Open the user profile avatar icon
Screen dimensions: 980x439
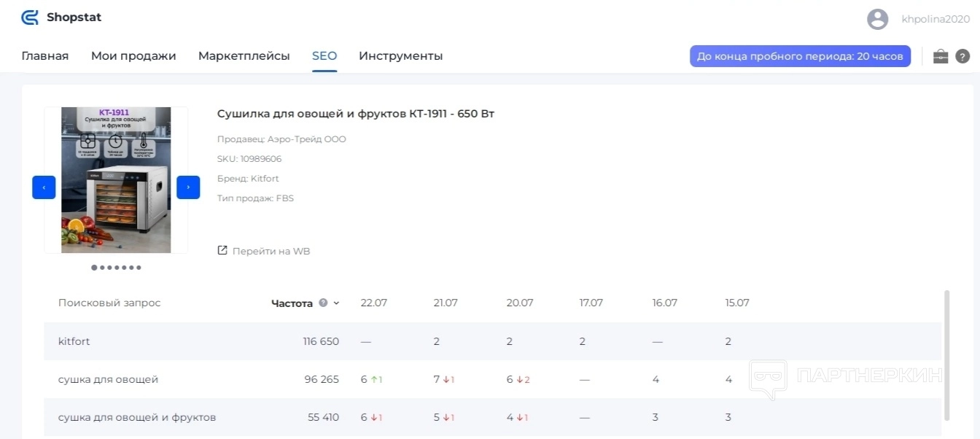point(877,20)
